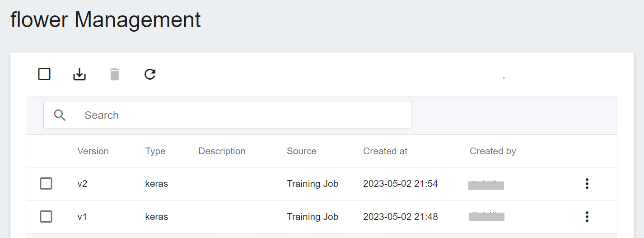Image resolution: width=644 pixels, height=238 pixels.
Task: Toggle the select-all checkbox in toolbar
Action: pyautogui.click(x=44, y=74)
